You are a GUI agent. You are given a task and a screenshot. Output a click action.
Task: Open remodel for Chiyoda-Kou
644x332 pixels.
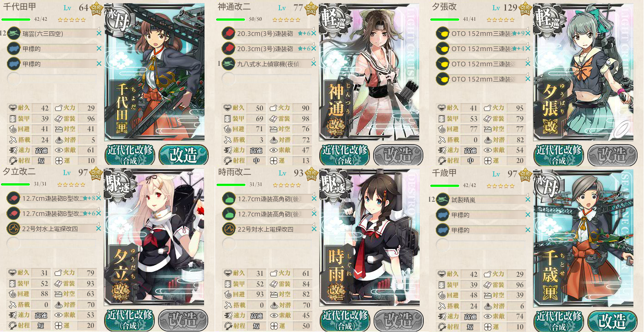pyautogui.click(x=183, y=155)
